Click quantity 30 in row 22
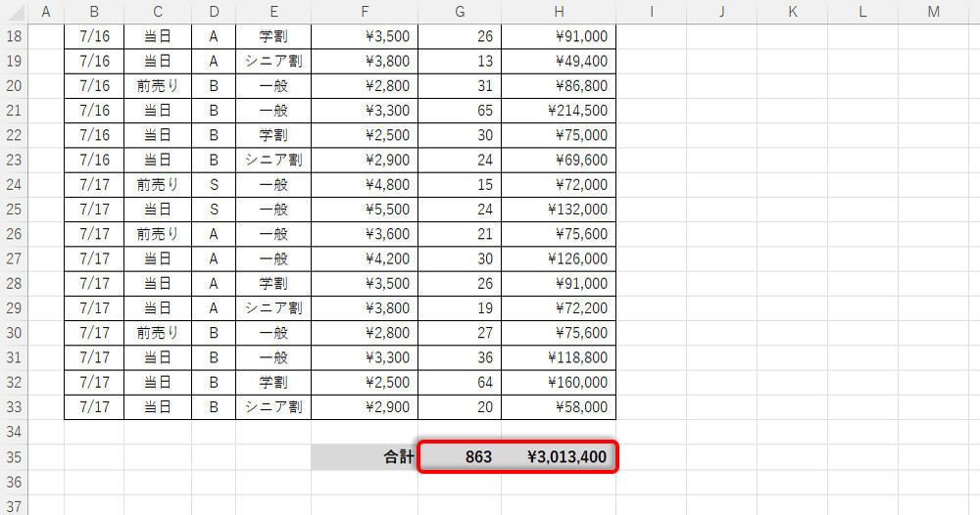The image size is (980, 515). [460, 135]
